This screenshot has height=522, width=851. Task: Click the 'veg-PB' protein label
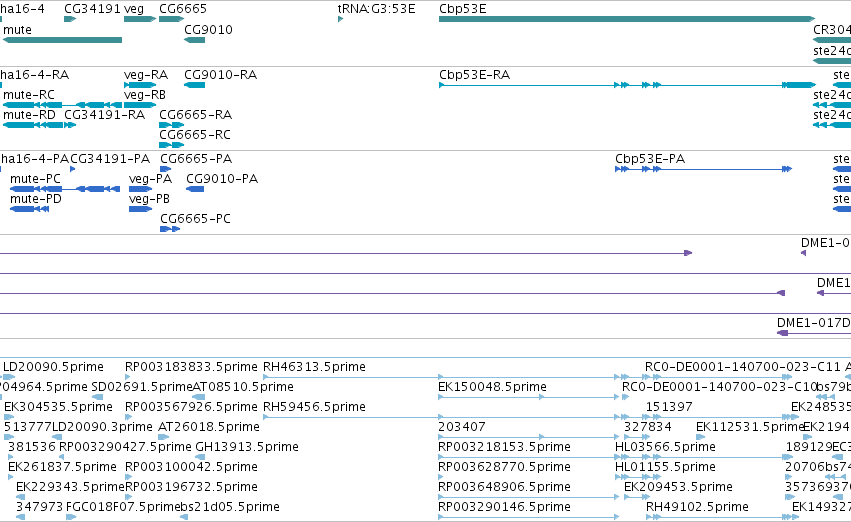tap(149, 199)
